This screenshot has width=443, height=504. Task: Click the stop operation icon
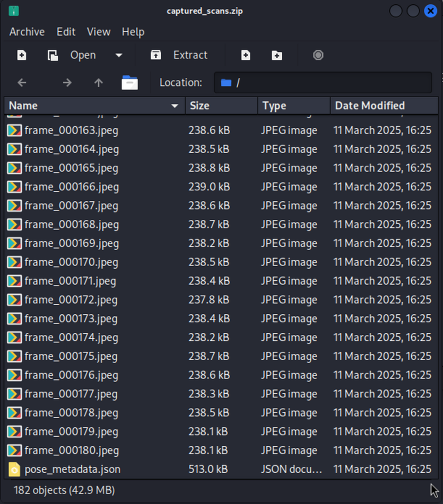point(318,55)
